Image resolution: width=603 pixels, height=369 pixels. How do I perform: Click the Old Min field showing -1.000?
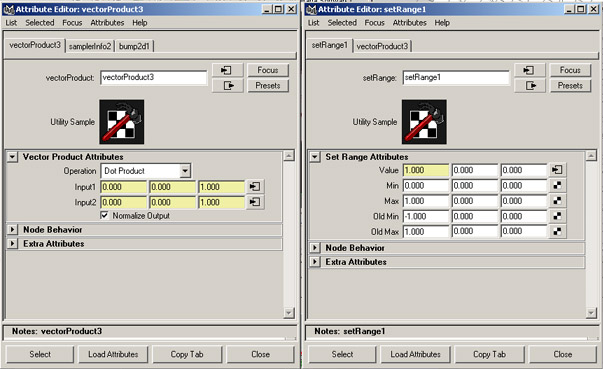(x=426, y=216)
